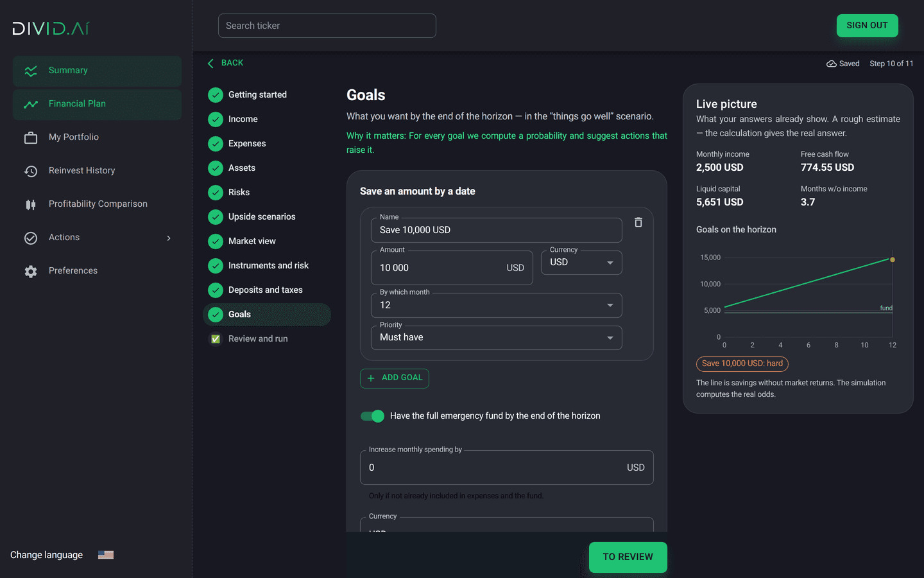The image size is (924, 578).
Task: Open the Deposits and taxes step
Action: 267,290
